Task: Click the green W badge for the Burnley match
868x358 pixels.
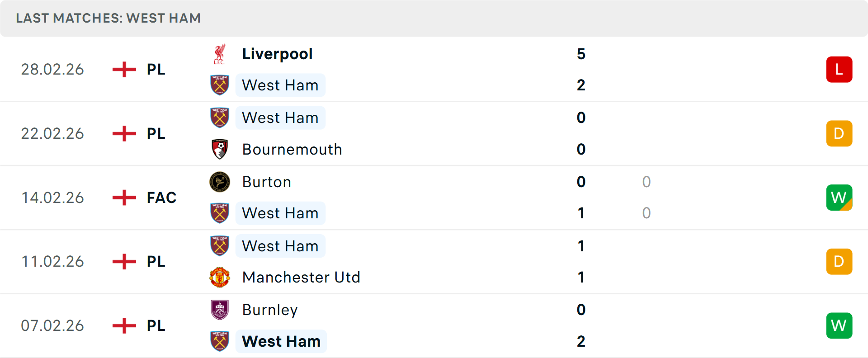Action: (x=839, y=325)
